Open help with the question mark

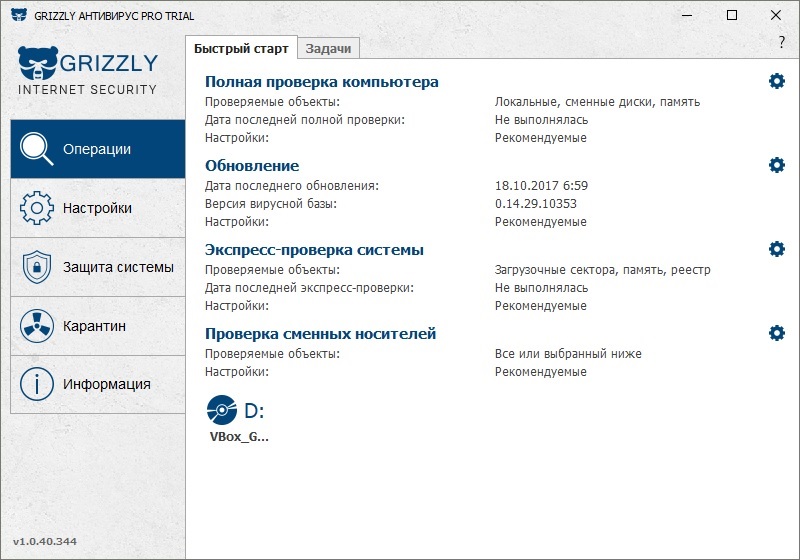pyautogui.click(x=782, y=42)
